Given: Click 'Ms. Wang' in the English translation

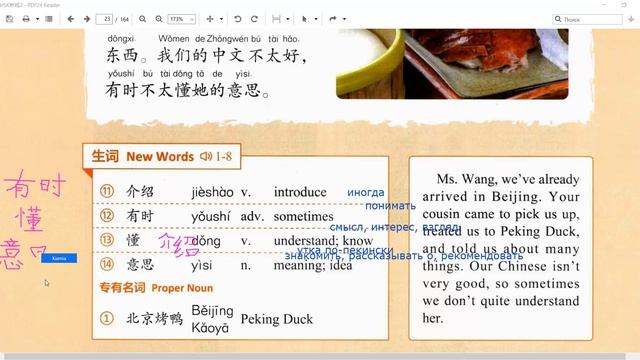Looking at the screenshot, I should [x=467, y=179].
